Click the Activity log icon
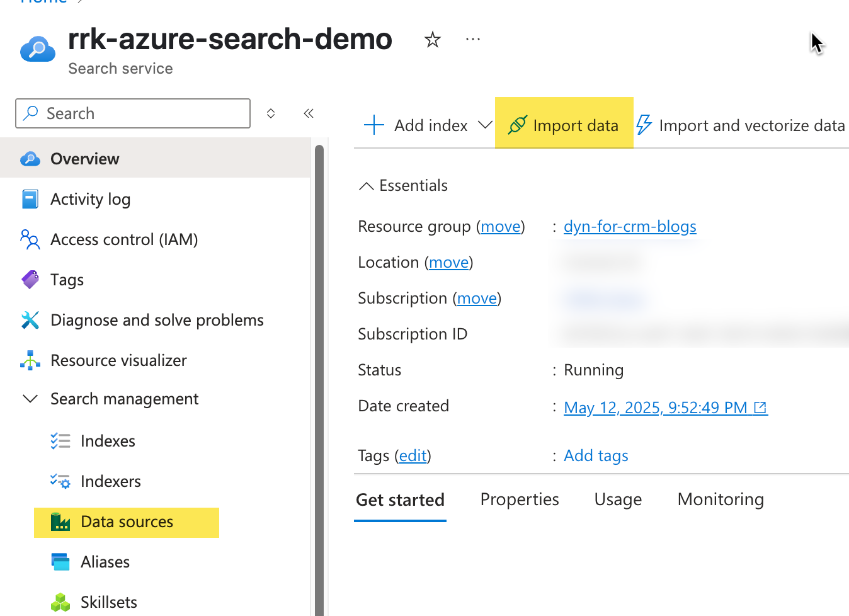 click(30, 199)
